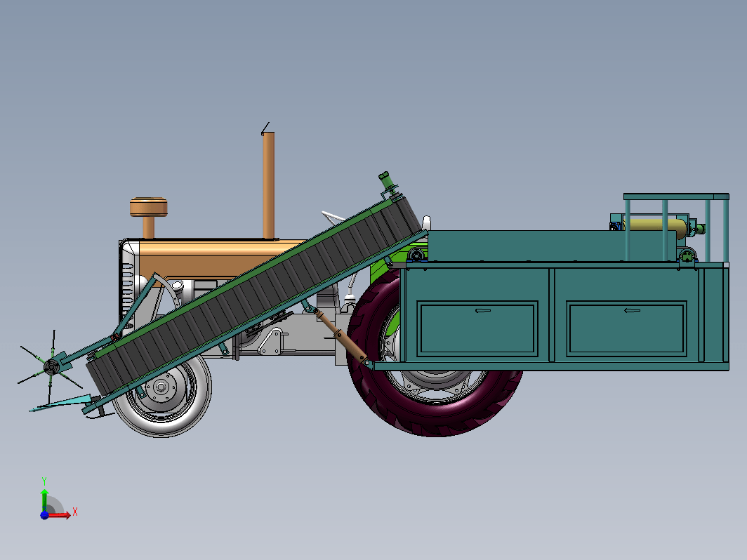Image resolution: width=747 pixels, height=560 pixels.
Task: Select the yellow roller atop the trailer
Action: click(x=654, y=225)
